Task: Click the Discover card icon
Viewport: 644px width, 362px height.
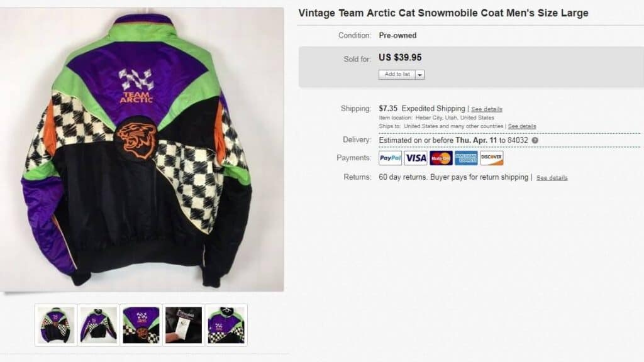Action: pos(492,158)
